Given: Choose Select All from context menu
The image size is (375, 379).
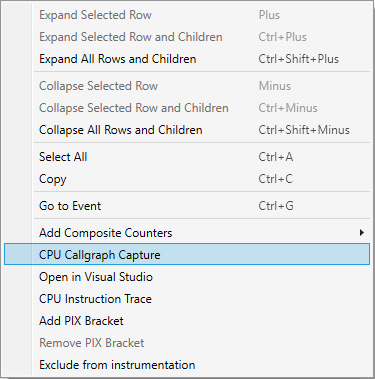Looking at the screenshot, I should (x=187, y=157).
